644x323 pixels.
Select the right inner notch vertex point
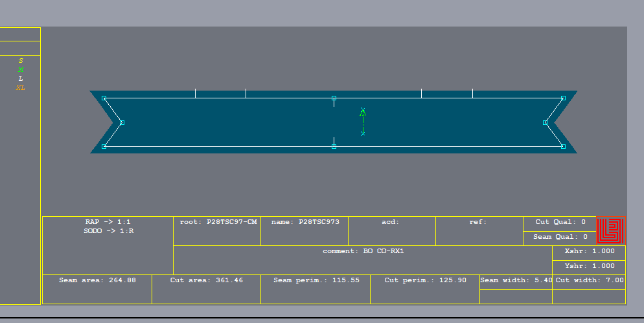[x=545, y=123]
